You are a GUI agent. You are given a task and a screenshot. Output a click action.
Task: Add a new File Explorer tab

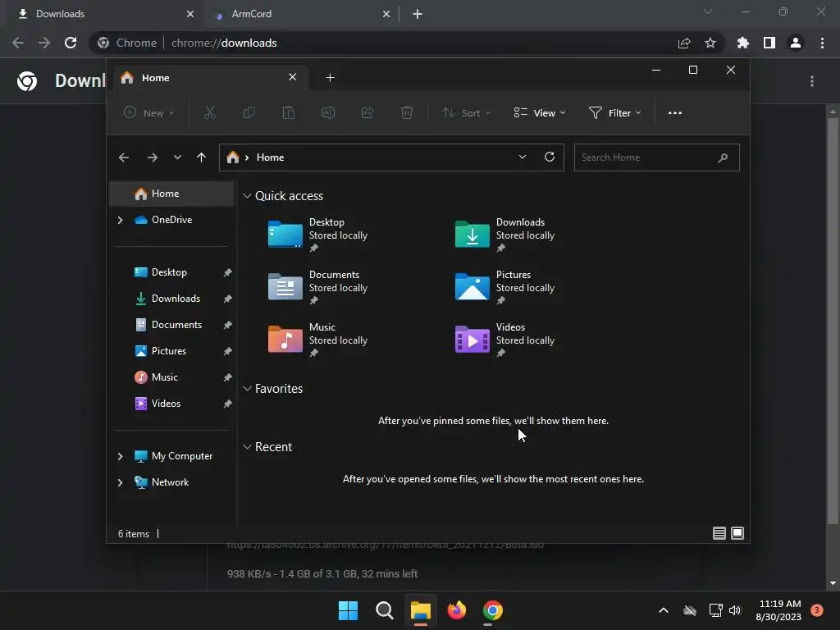pos(330,78)
